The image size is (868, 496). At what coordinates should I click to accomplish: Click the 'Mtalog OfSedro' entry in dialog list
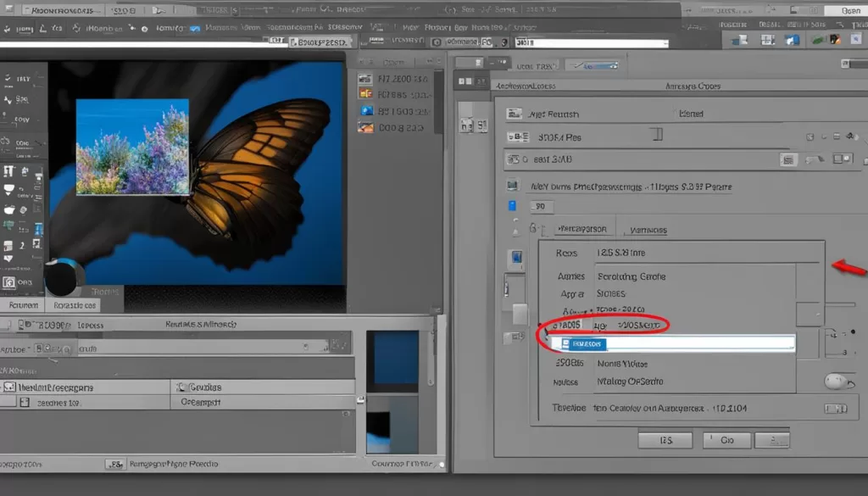(x=630, y=382)
